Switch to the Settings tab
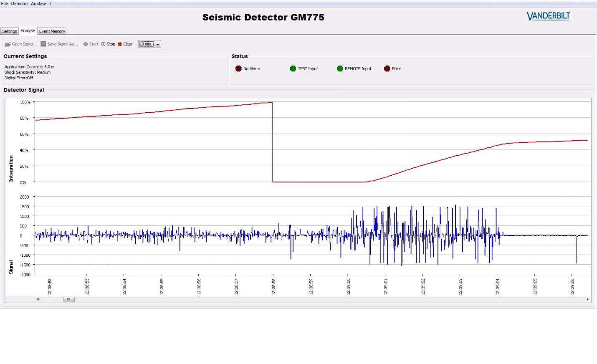597x364 pixels. (10, 31)
